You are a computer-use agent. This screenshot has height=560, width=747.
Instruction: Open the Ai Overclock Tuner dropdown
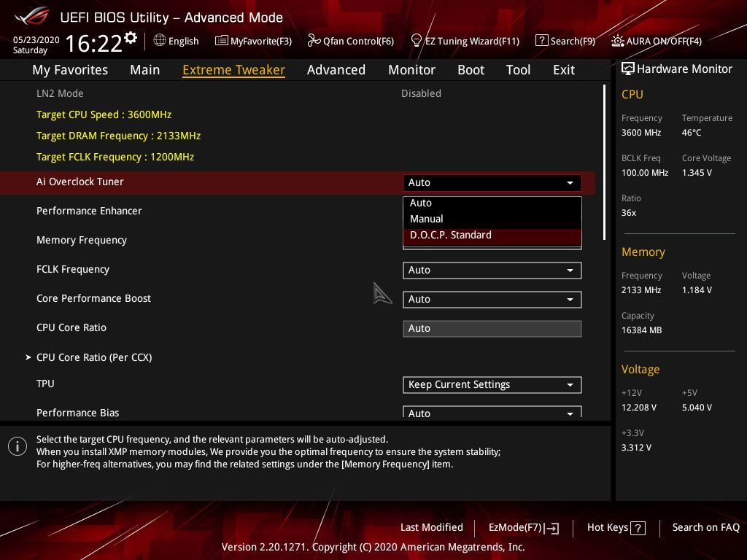pyautogui.click(x=492, y=182)
